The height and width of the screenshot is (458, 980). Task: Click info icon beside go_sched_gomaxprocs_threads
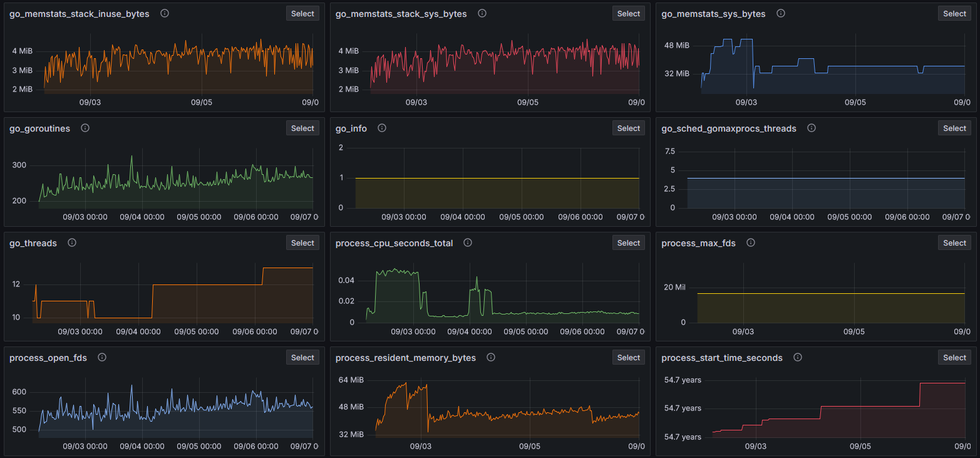[812, 128]
